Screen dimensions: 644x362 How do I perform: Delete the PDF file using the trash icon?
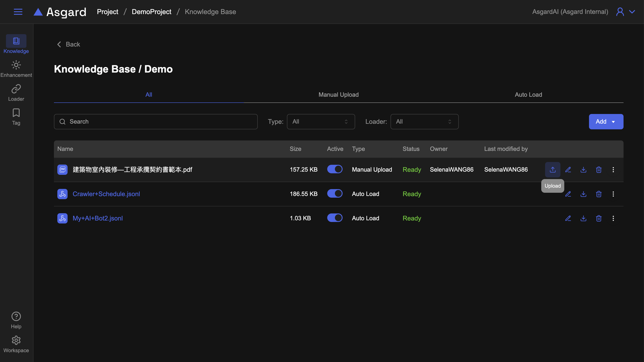coord(599,169)
